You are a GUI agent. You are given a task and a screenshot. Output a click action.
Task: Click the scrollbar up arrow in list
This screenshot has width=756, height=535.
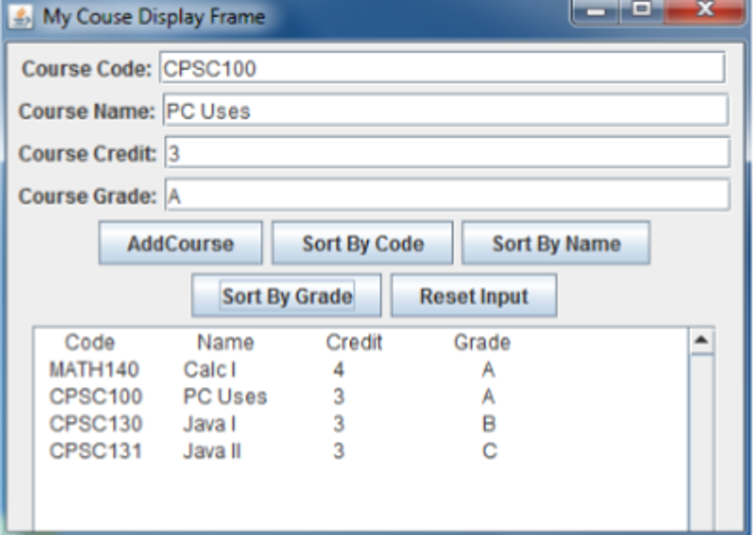[701, 340]
